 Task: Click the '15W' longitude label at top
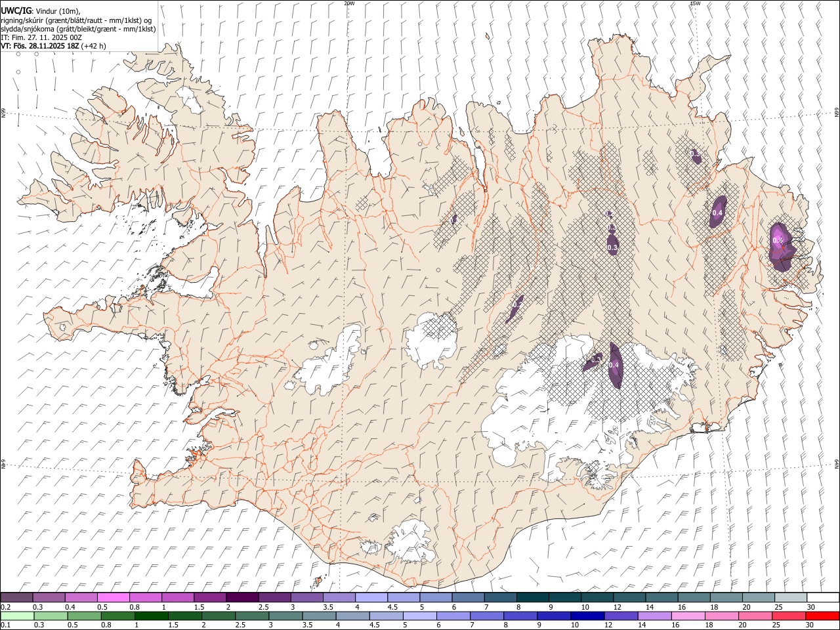click(x=695, y=3)
